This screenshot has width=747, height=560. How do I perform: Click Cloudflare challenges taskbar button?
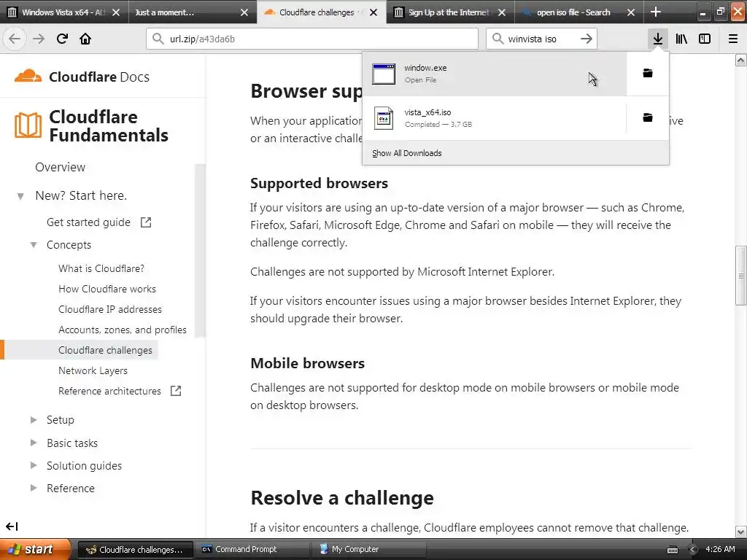pyautogui.click(x=135, y=550)
